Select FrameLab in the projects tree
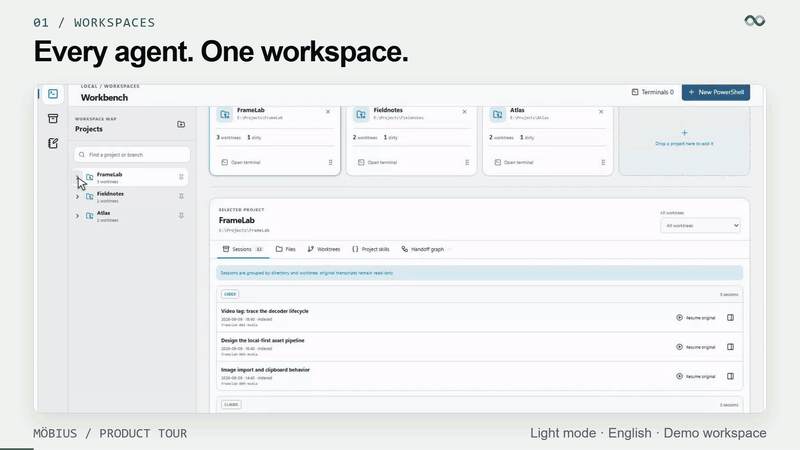Screen dimensions: 800x450 (131, 177)
